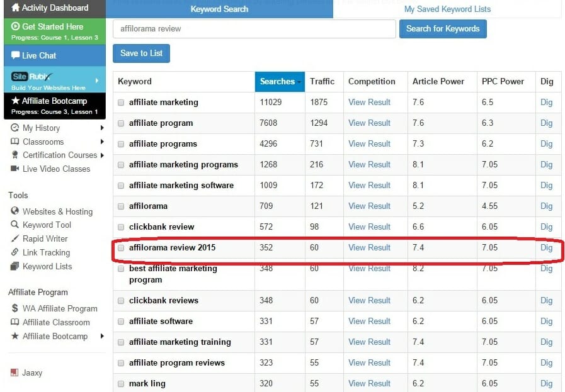Open the Jaaxy sidebar link

click(x=32, y=372)
